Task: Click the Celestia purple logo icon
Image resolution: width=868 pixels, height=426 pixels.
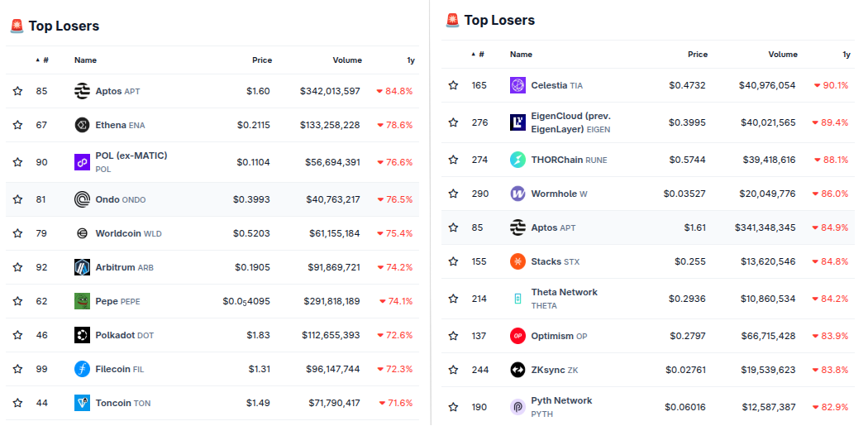Action: click(517, 85)
